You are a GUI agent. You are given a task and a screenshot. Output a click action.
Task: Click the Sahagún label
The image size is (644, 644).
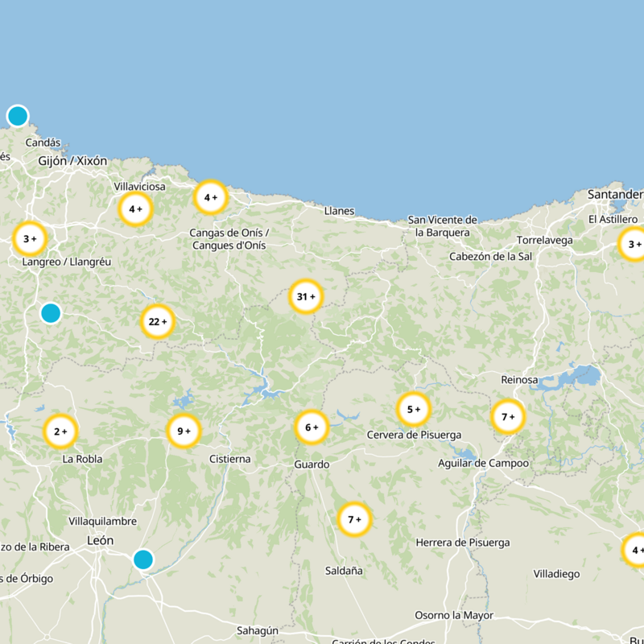[x=258, y=630]
